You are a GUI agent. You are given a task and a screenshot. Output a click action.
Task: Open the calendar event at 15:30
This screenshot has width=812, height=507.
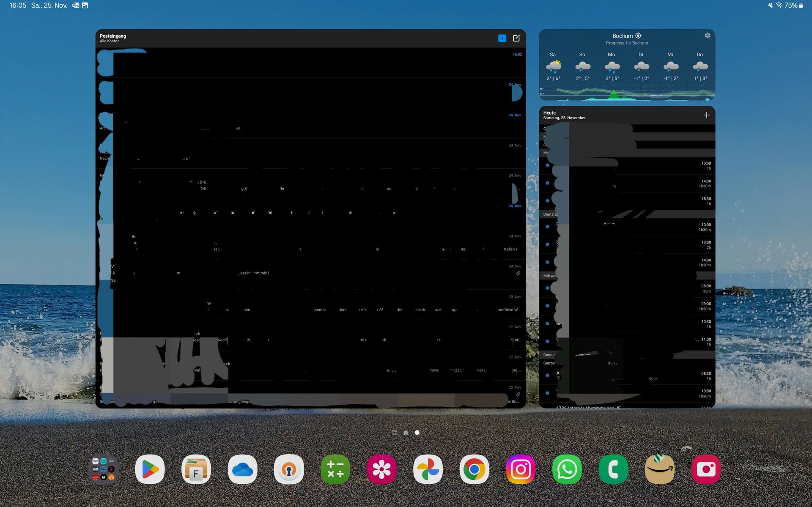(x=627, y=201)
